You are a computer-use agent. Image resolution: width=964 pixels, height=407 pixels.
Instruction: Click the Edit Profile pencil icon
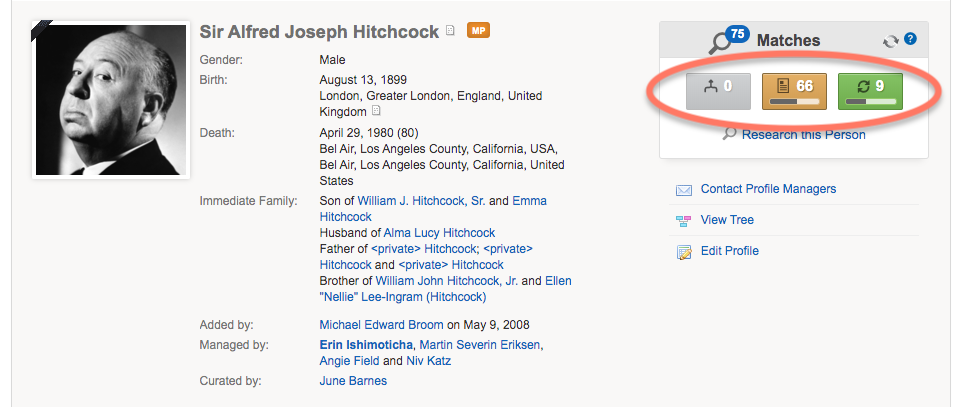[x=684, y=251]
